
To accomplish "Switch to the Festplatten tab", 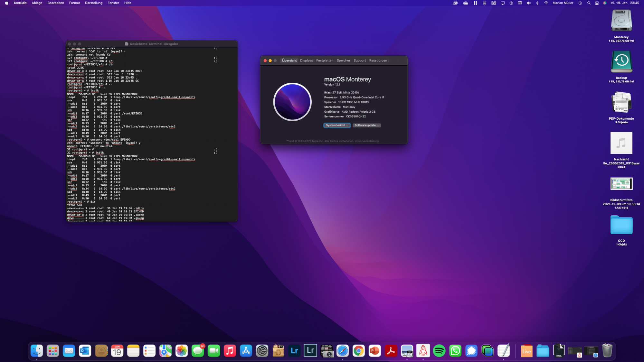I will (325, 60).
